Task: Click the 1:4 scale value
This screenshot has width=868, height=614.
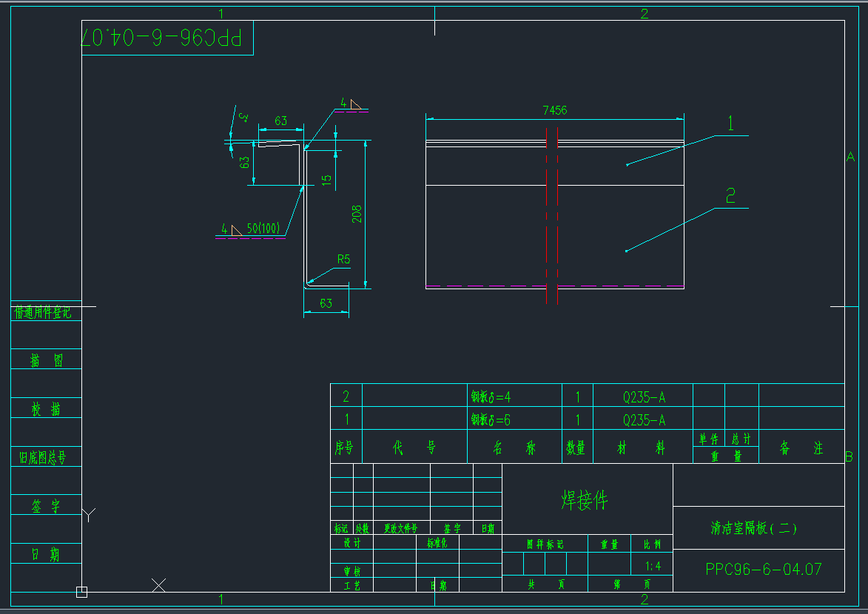Action: (x=653, y=566)
